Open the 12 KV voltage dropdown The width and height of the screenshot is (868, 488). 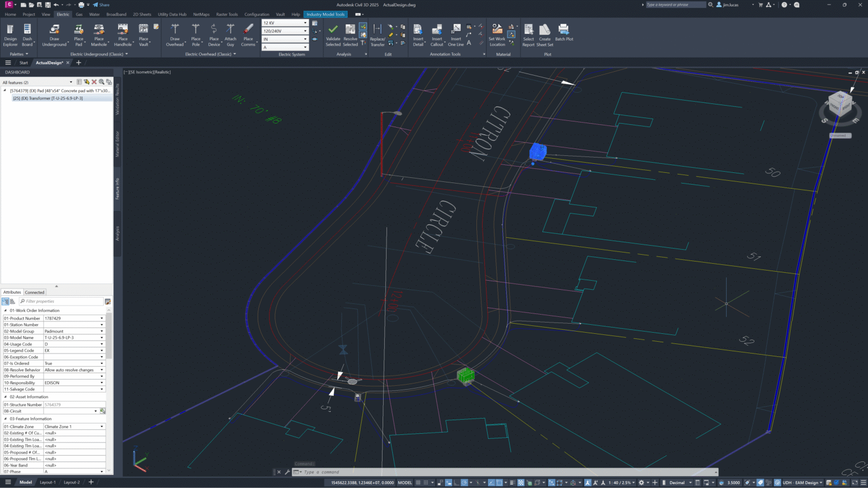[305, 23]
